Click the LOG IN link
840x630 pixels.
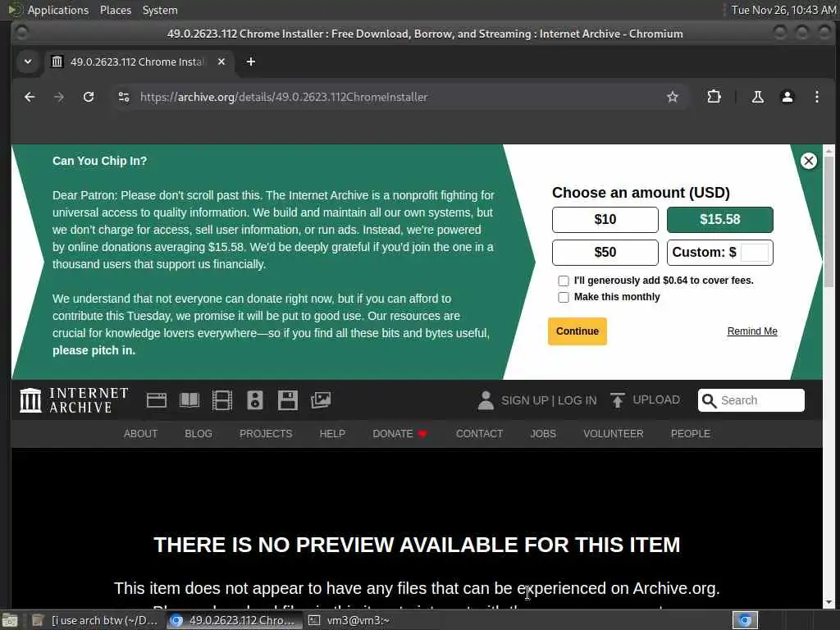[577, 400]
